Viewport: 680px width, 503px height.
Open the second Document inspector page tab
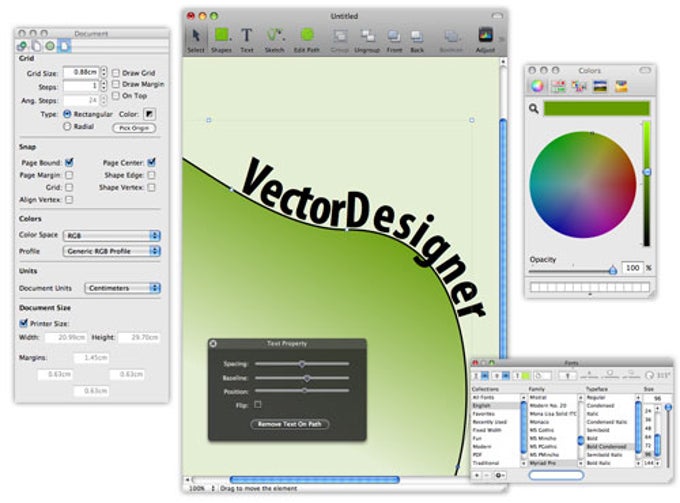point(36,46)
